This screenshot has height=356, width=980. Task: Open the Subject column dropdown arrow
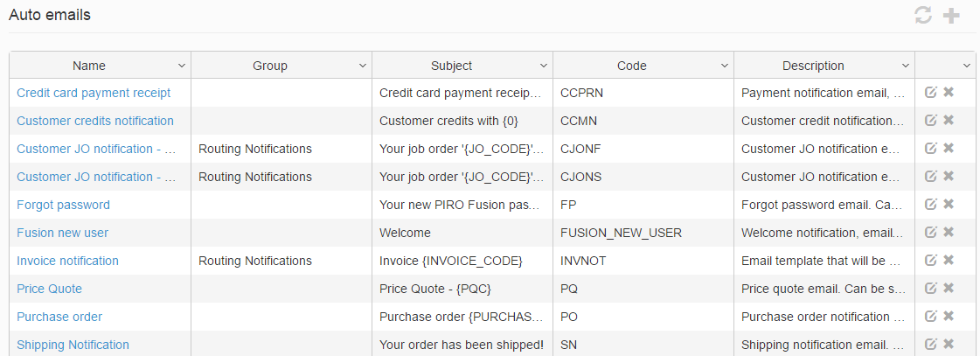[544, 66]
